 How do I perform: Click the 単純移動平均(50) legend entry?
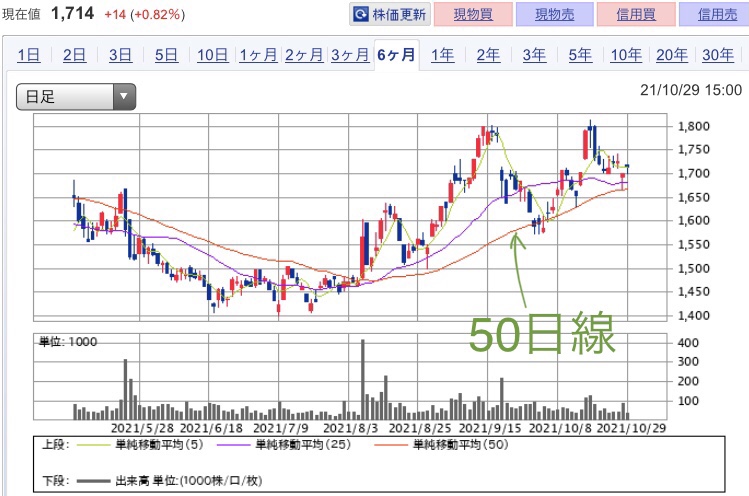tap(441, 445)
